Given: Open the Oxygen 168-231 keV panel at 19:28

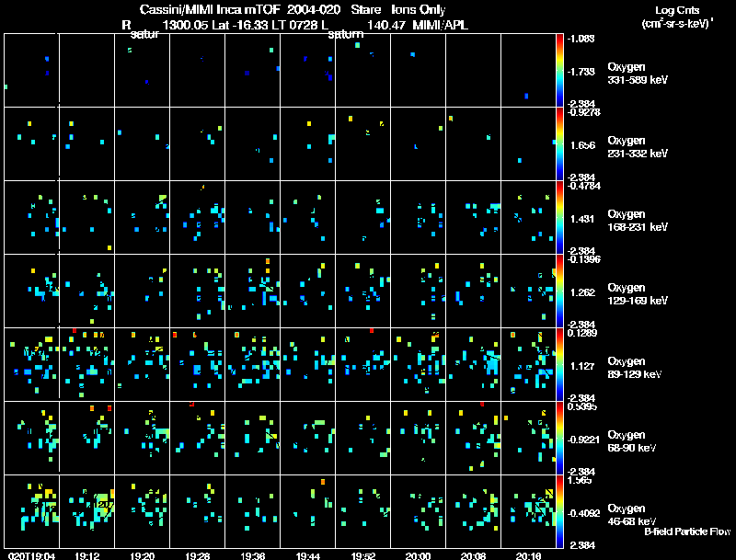Looking at the screenshot, I should point(197,217).
